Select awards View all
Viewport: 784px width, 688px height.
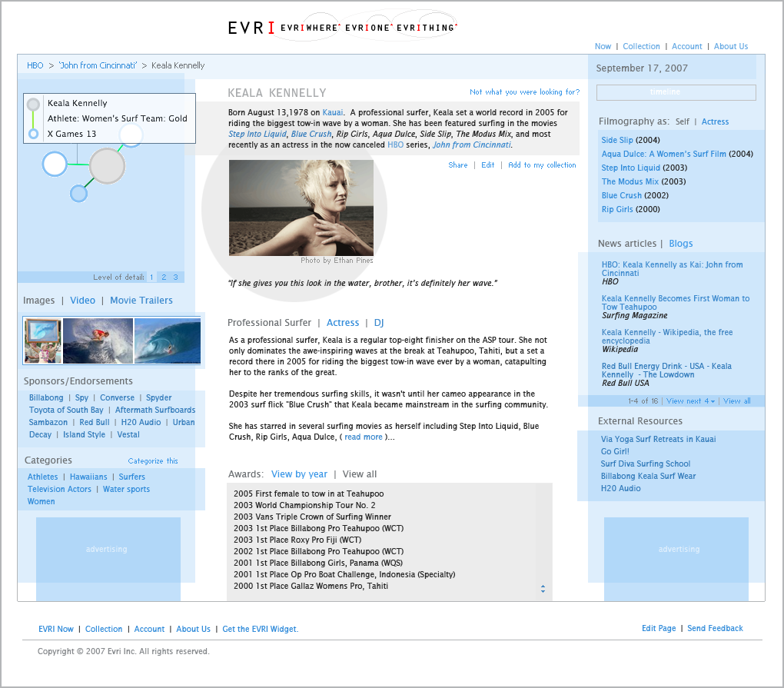click(360, 474)
